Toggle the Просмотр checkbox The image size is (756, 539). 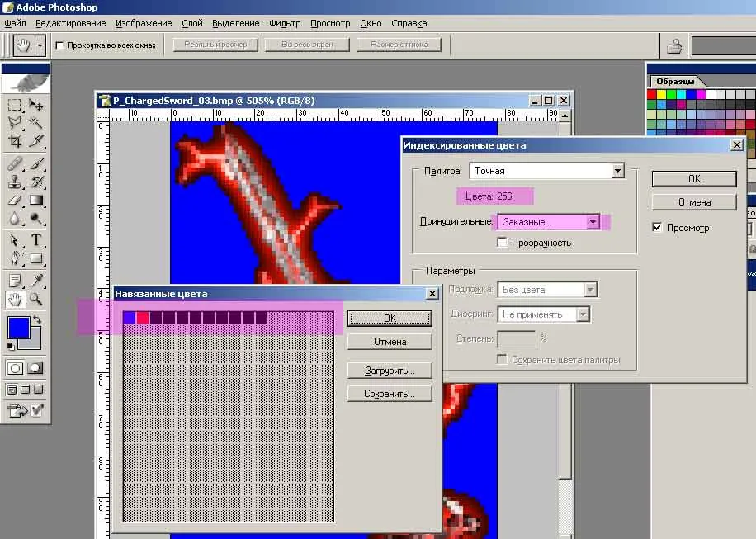coord(658,228)
